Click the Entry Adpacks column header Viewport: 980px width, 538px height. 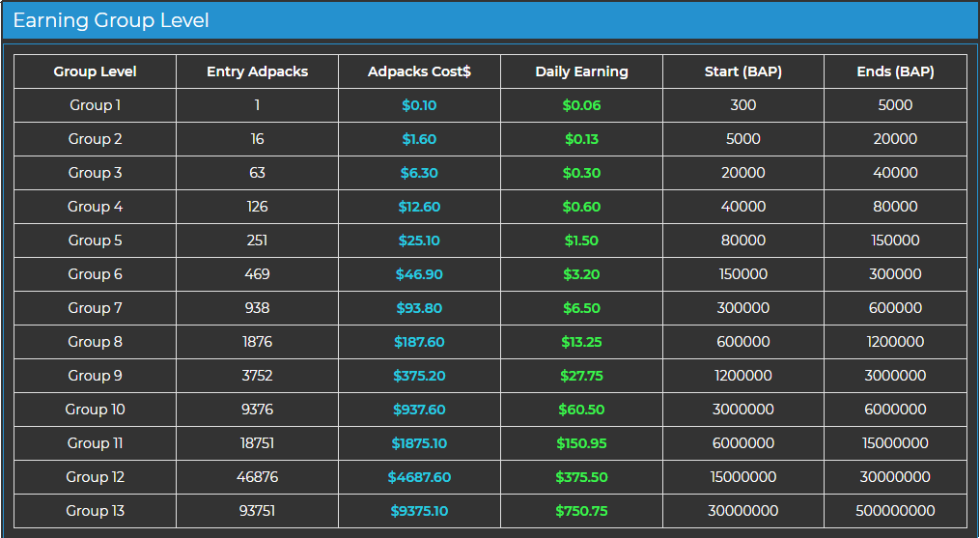(x=257, y=71)
